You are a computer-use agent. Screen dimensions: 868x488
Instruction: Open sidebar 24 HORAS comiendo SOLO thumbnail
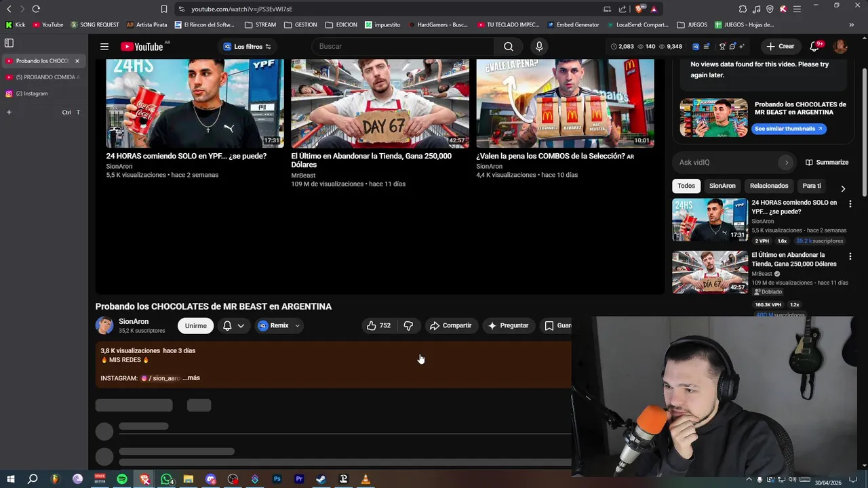pos(709,220)
